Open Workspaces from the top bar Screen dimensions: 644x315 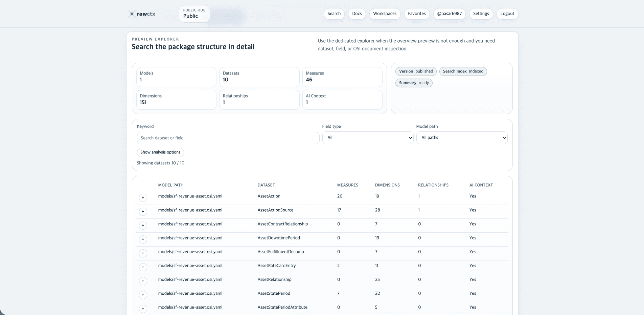pos(385,14)
